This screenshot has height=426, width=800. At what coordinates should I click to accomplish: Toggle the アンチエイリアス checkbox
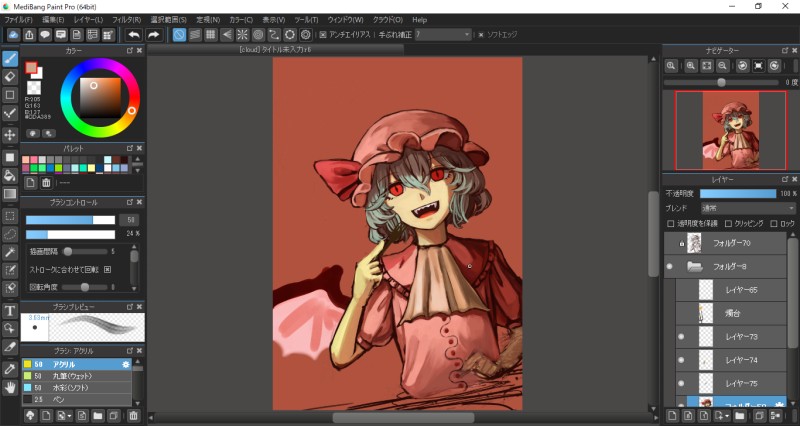[323, 35]
